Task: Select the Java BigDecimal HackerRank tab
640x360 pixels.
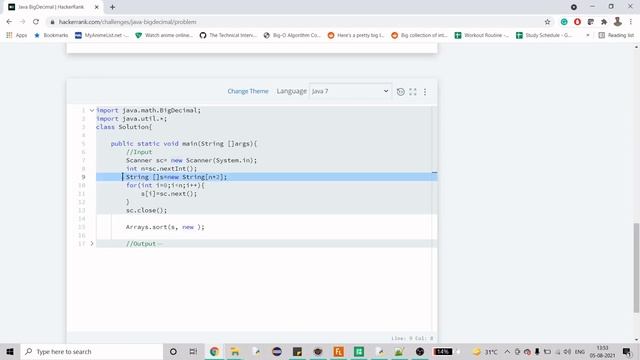Action: click(51, 7)
